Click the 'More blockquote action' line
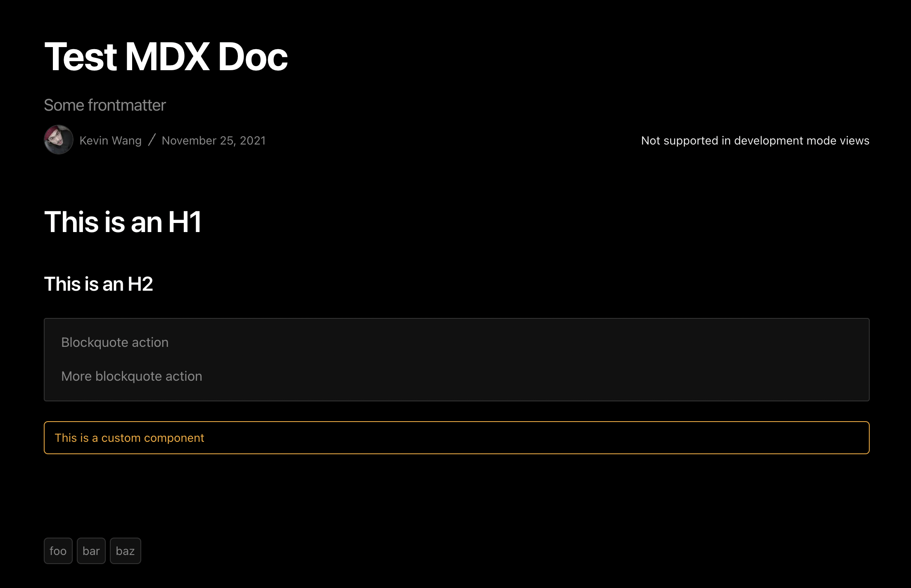Viewport: 911px width, 588px height. [x=131, y=376]
